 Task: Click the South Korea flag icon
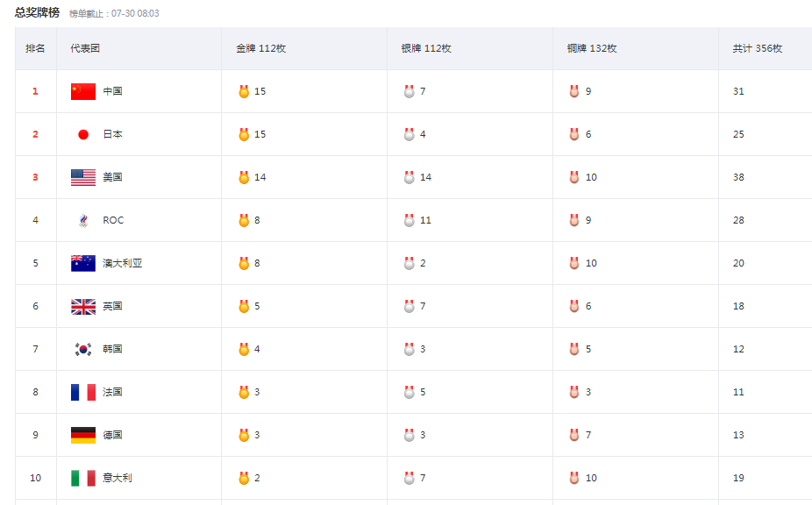coord(83,350)
